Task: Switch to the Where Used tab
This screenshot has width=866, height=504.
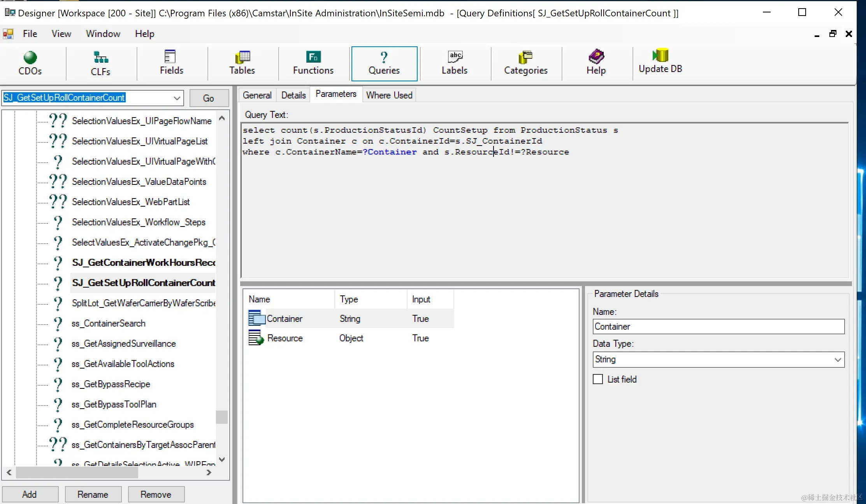Action: click(x=389, y=95)
